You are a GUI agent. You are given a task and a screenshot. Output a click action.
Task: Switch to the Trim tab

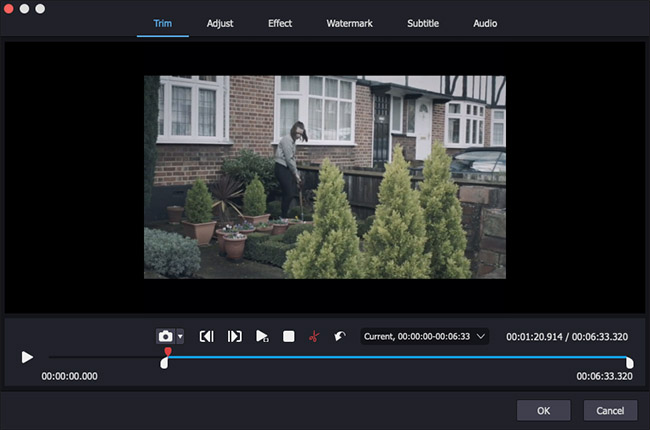coord(162,23)
